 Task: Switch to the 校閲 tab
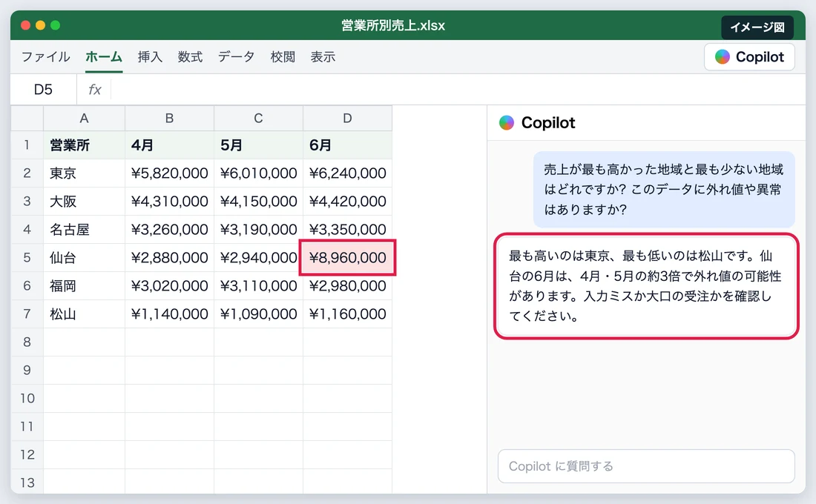point(283,56)
